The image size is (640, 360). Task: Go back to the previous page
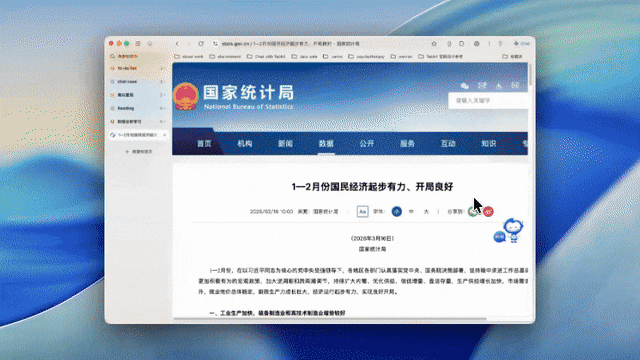[177, 43]
